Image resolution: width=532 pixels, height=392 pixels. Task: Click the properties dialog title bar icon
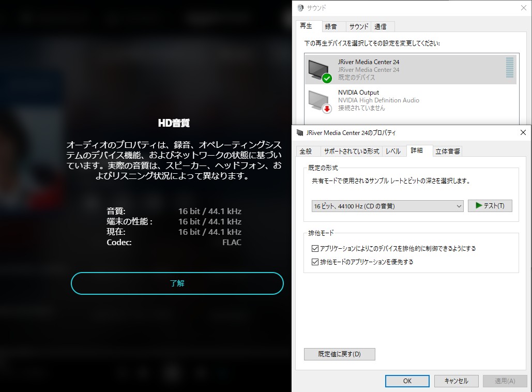click(x=299, y=132)
